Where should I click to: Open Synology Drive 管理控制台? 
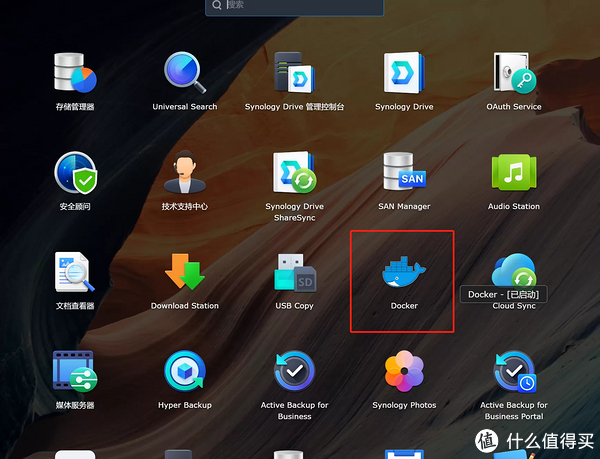(294, 73)
